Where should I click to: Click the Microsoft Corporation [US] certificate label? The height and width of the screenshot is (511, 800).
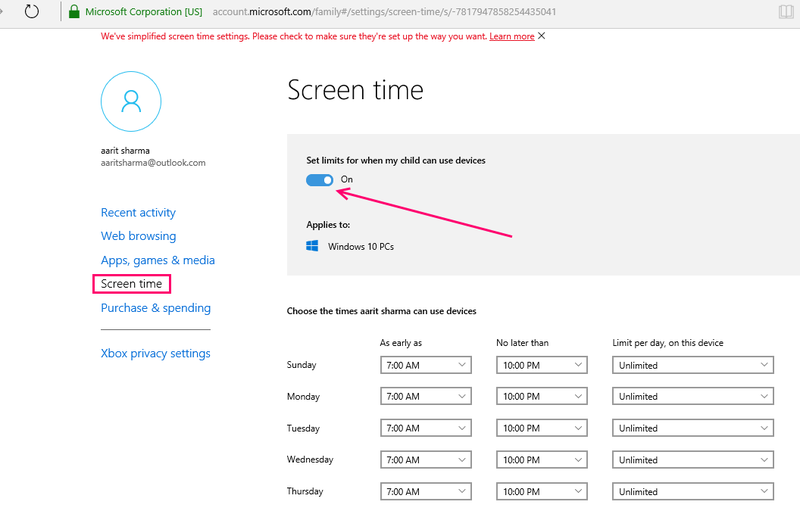pos(143,12)
